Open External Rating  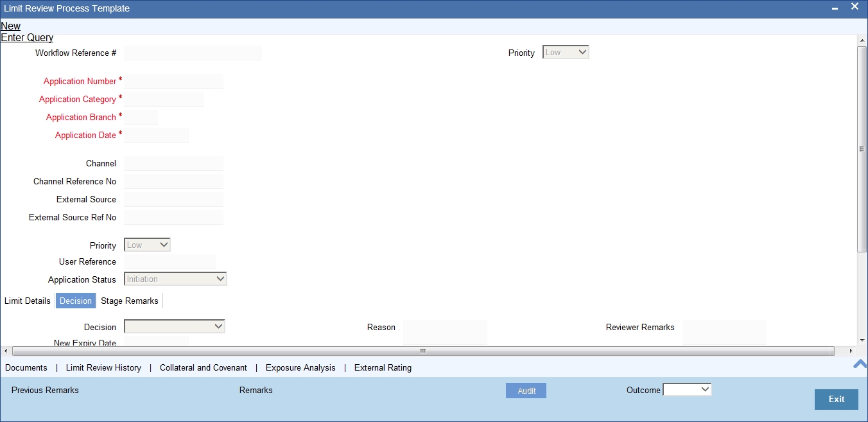(x=383, y=367)
